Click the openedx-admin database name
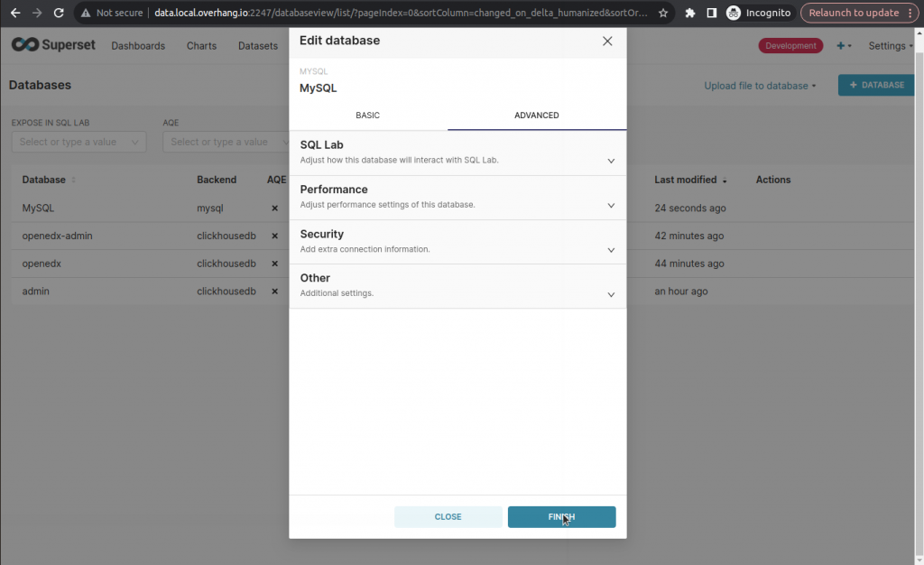This screenshot has width=924, height=565. [x=57, y=236]
